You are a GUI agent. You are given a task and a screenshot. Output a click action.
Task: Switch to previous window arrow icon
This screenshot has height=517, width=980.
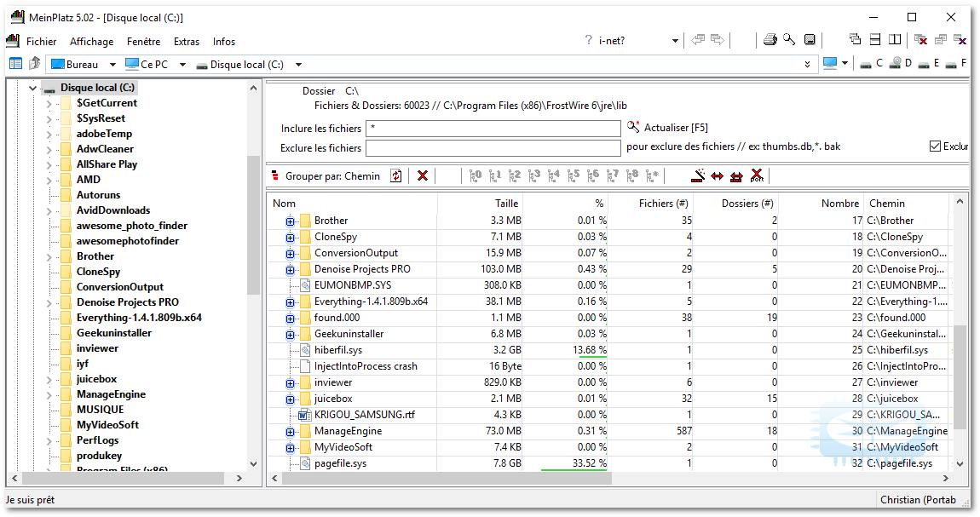pyautogui.click(x=698, y=40)
